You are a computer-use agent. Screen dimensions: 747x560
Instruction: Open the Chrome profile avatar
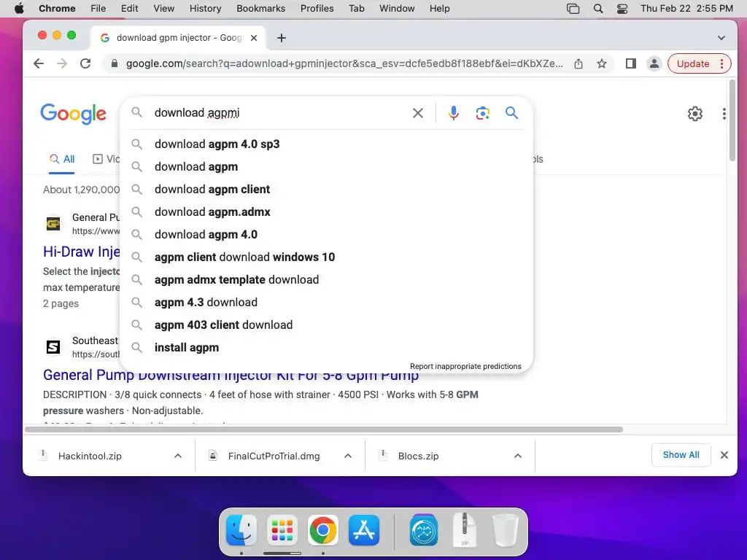(x=654, y=63)
